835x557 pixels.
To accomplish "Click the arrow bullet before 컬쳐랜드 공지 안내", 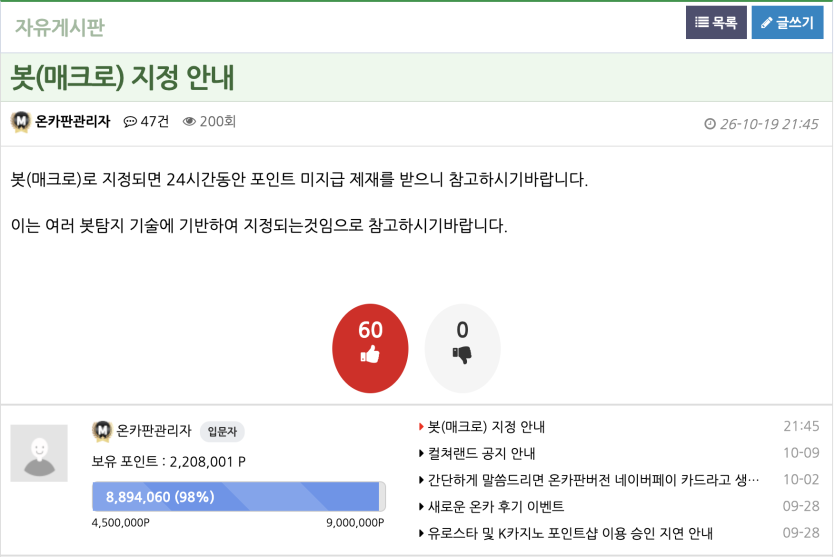I will 421,454.
